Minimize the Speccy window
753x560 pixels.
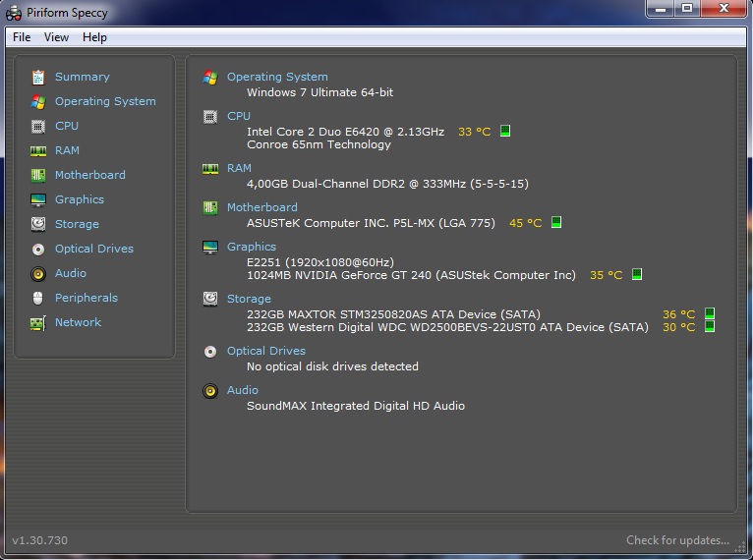pyautogui.click(x=661, y=8)
